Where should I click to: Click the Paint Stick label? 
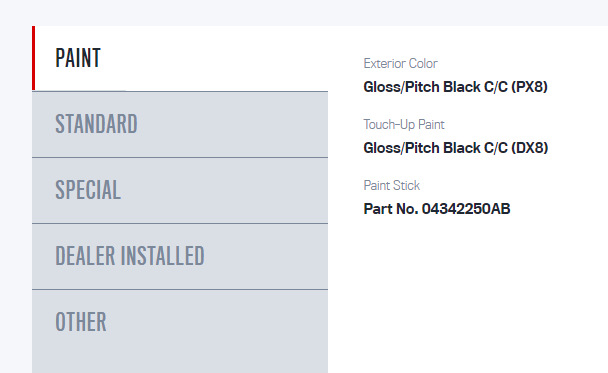(x=392, y=185)
